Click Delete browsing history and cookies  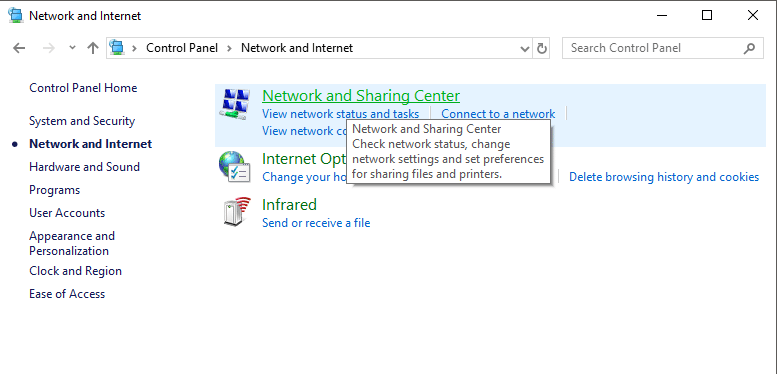tap(664, 177)
